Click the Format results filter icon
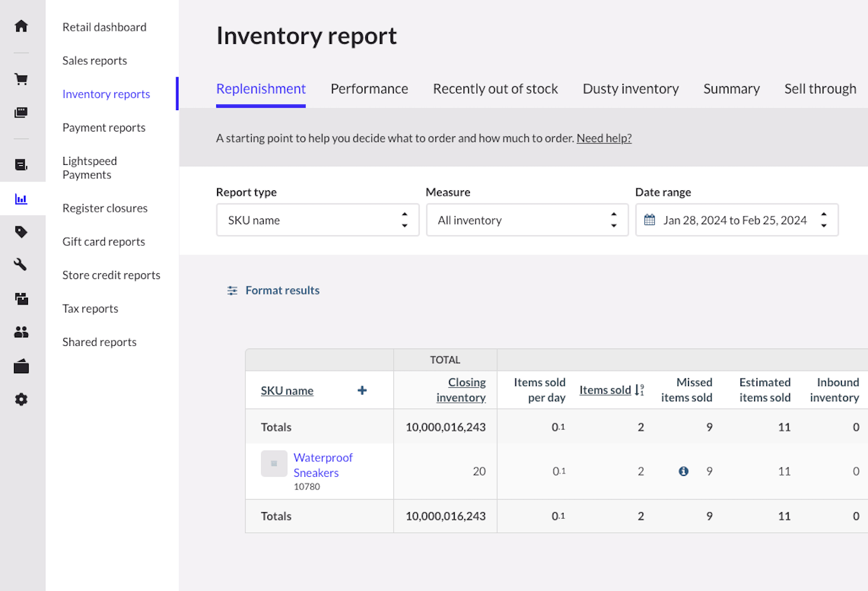The height and width of the screenshot is (591, 868). click(x=232, y=290)
